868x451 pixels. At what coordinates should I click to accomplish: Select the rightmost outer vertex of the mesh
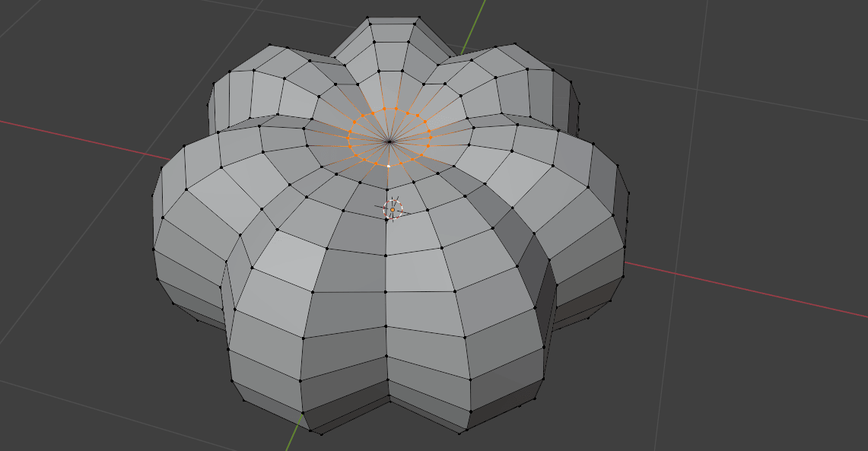628,192
